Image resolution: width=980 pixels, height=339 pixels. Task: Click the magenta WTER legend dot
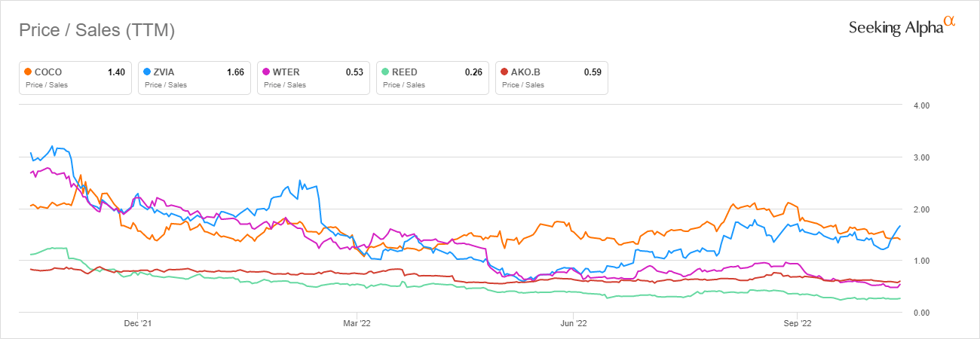266,72
